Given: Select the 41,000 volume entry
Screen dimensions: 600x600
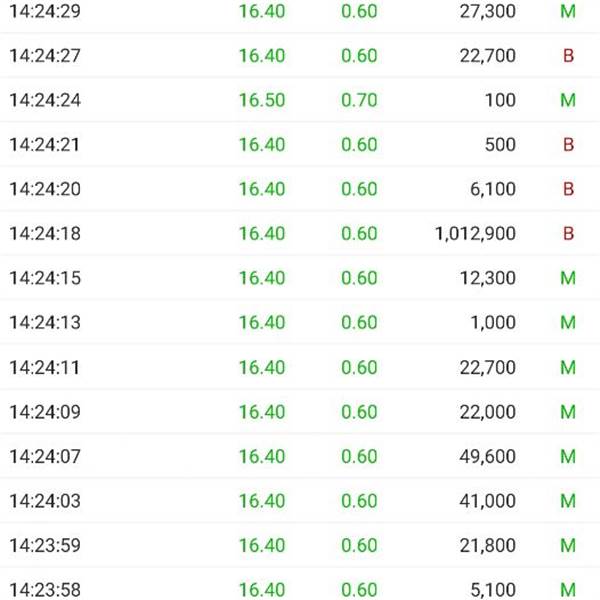Looking at the screenshot, I should pyautogui.click(x=488, y=501).
